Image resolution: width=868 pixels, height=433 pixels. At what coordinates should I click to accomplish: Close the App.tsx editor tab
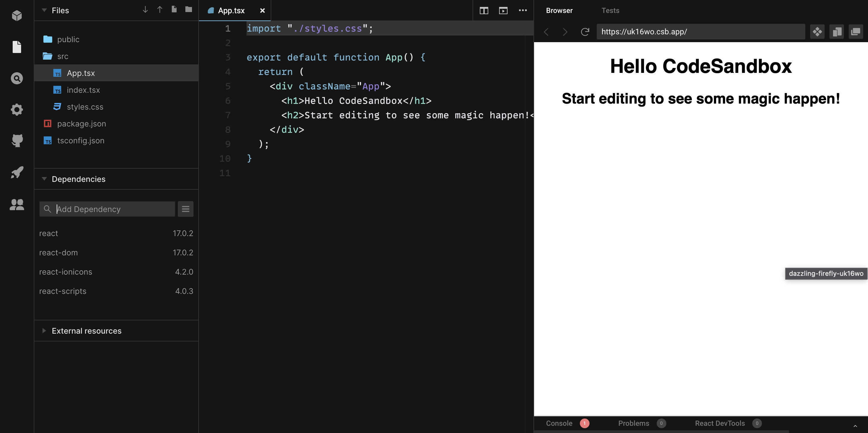(x=263, y=11)
